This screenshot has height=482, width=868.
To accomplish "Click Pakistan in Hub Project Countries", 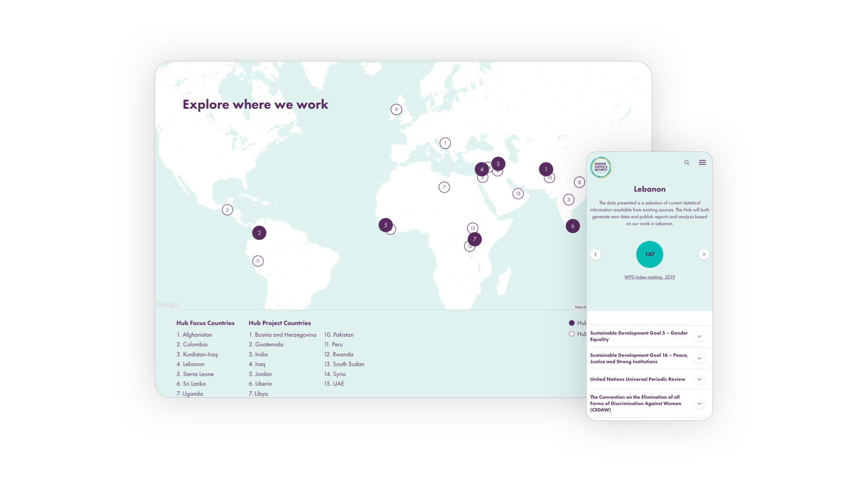I will click(x=339, y=335).
